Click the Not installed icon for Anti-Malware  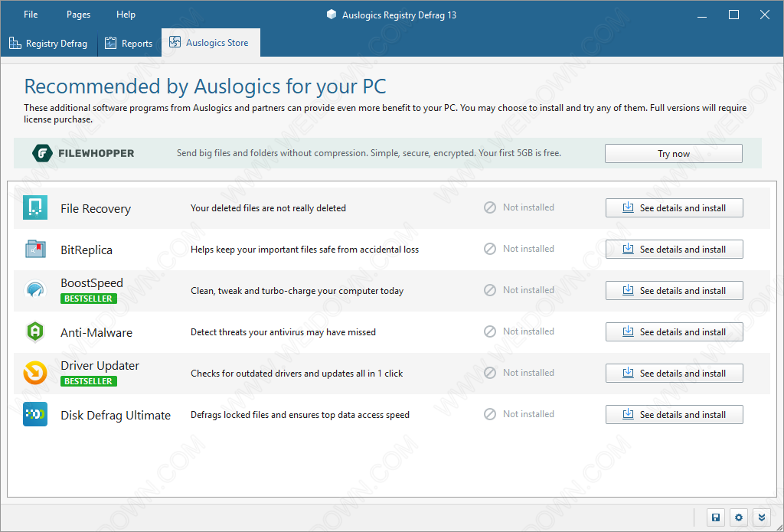tap(490, 331)
